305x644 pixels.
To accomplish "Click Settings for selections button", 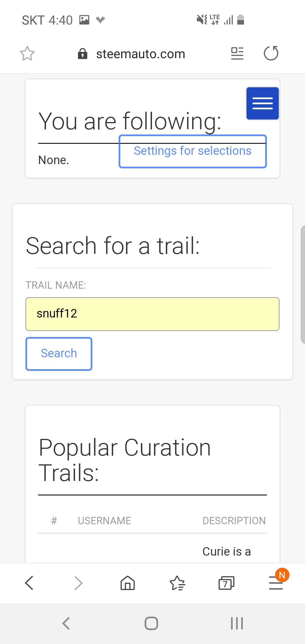I will click(193, 151).
